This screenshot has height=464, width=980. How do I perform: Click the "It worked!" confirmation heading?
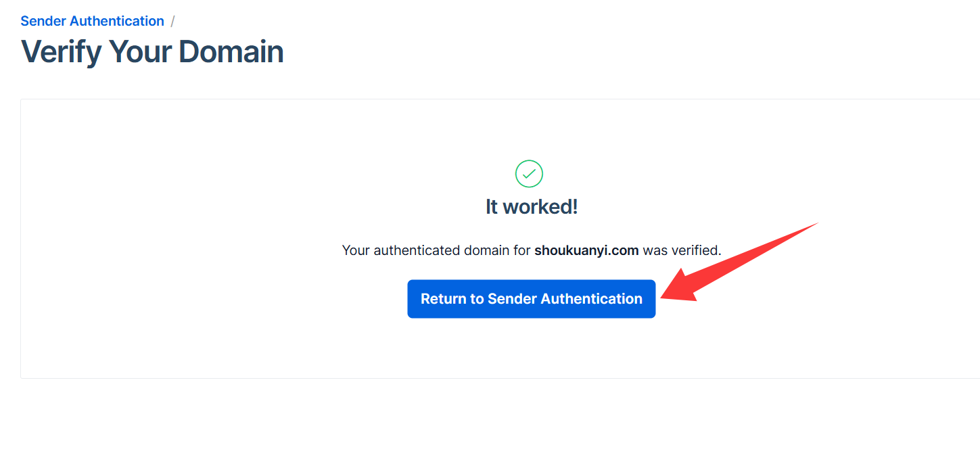pos(532,207)
